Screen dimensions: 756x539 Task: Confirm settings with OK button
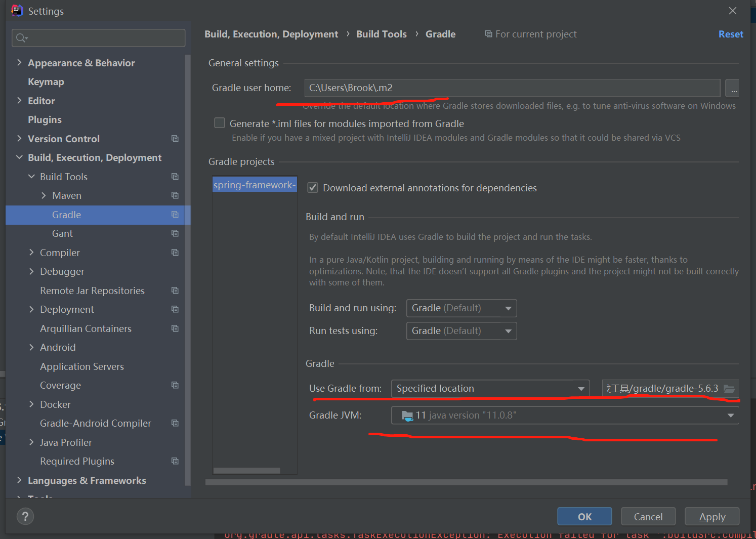pyautogui.click(x=584, y=517)
